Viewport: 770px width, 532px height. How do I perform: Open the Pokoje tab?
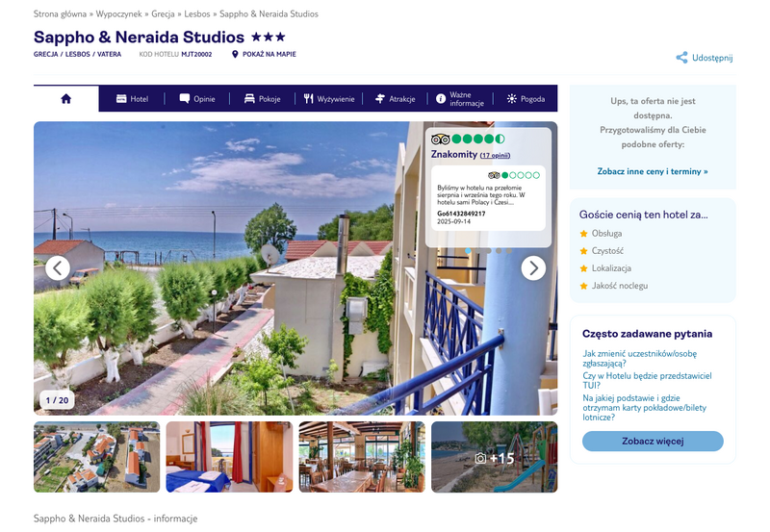coord(262,99)
